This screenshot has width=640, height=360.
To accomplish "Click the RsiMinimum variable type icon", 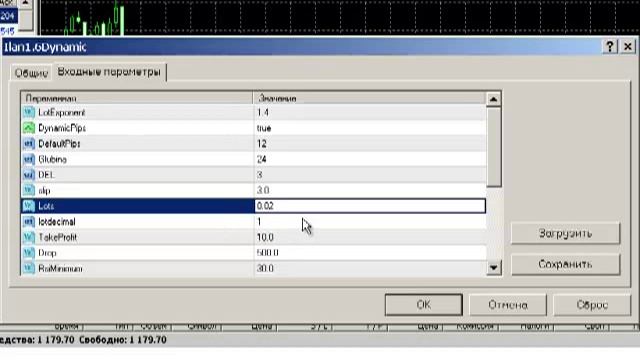I will pyautogui.click(x=29, y=268).
